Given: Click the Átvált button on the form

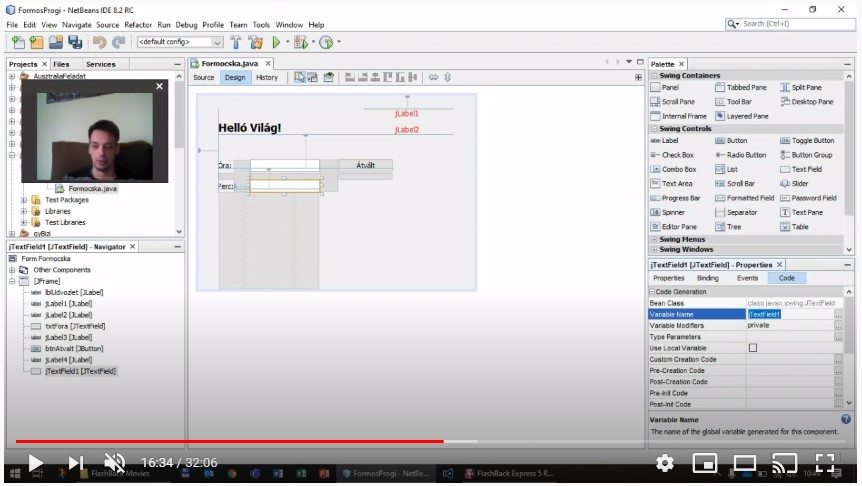Looking at the screenshot, I should click(365, 165).
